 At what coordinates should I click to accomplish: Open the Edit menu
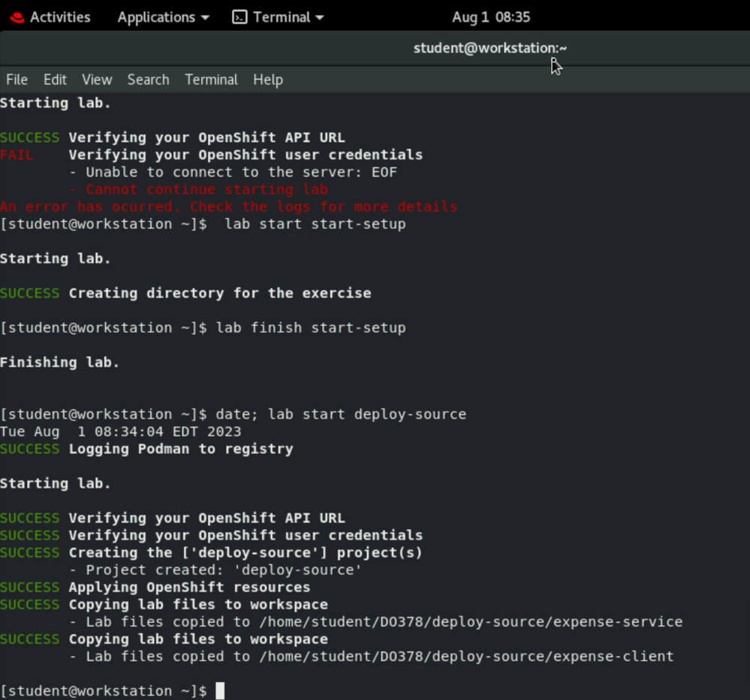pos(55,80)
